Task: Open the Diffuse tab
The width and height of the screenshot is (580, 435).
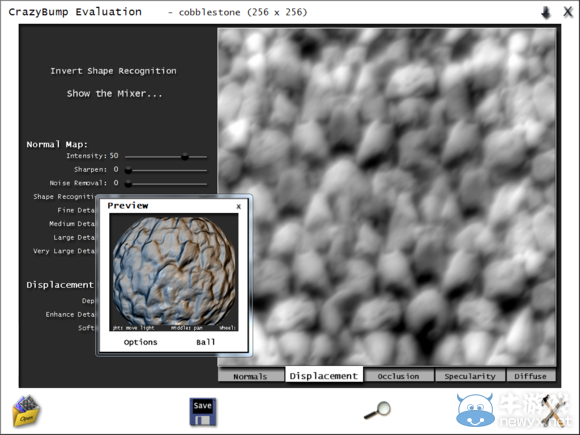Action: tap(530, 376)
